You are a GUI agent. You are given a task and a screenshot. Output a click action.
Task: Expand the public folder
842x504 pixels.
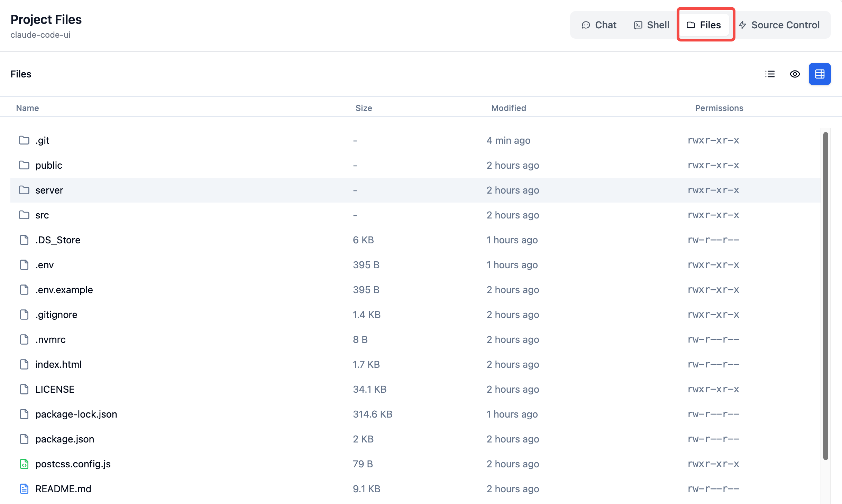[x=49, y=165]
